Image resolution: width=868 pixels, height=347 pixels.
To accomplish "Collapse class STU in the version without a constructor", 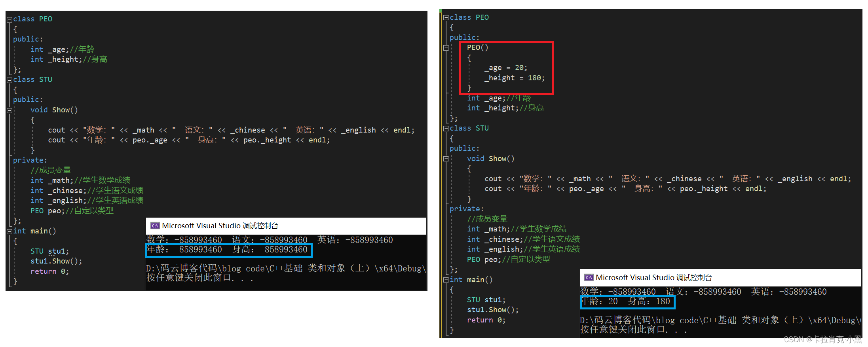I will coord(9,80).
